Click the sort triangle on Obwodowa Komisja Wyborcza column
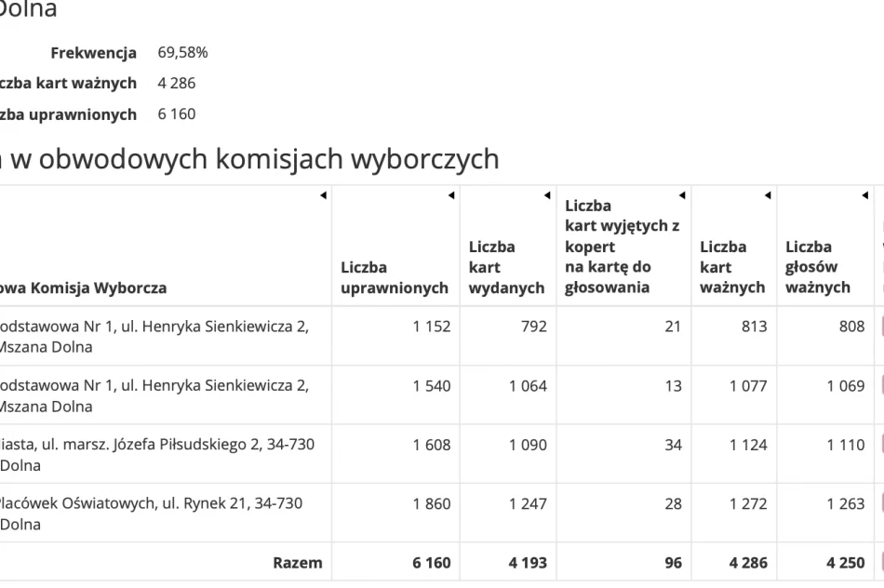The width and height of the screenshot is (884, 588). coord(323,195)
